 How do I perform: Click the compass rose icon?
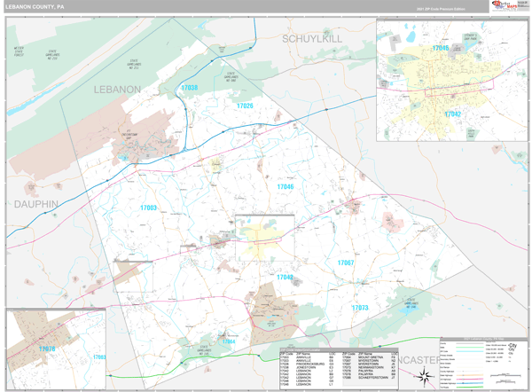(424, 376)
